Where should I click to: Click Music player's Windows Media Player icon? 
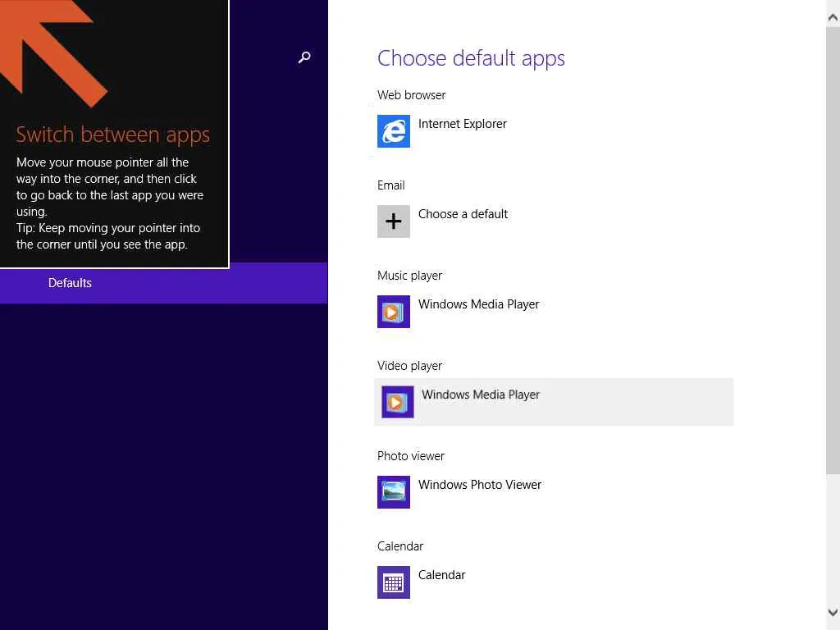393,312
